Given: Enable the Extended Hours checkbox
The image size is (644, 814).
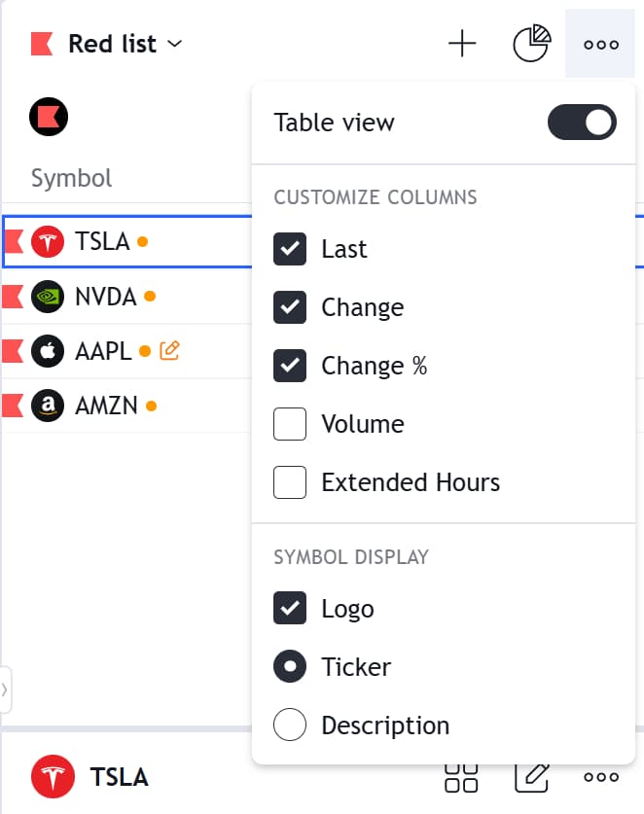Looking at the screenshot, I should (x=290, y=482).
